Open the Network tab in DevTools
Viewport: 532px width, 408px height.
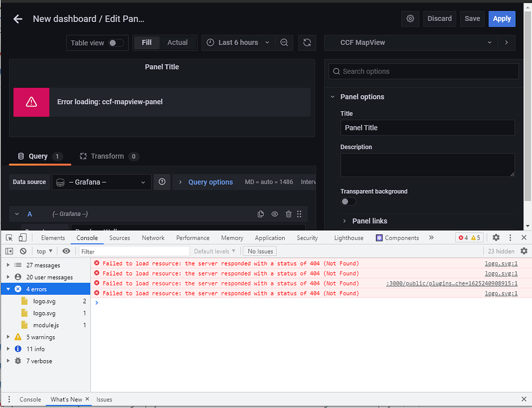point(153,238)
